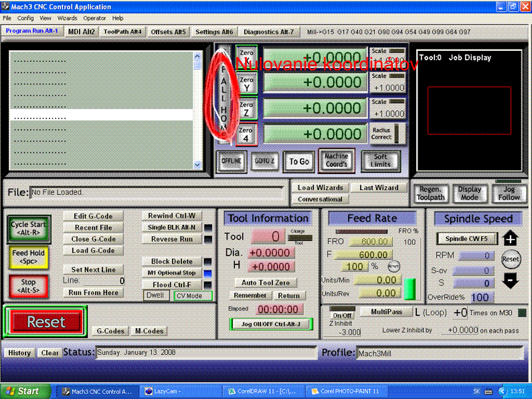Click Auto Tool Zero button
Image resolution: width=532 pixels, height=399 pixels.
pyautogui.click(x=266, y=283)
